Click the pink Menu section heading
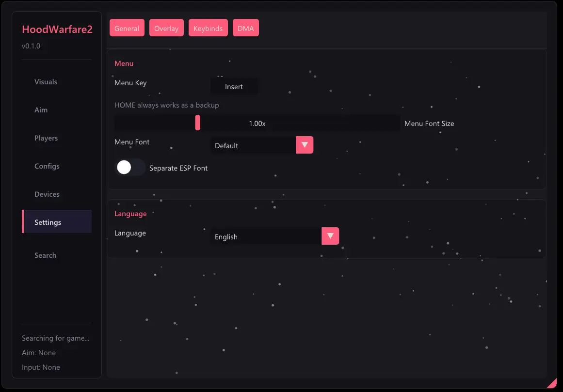This screenshot has height=392, width=563. pyautogui.click(x=124, y=63)
